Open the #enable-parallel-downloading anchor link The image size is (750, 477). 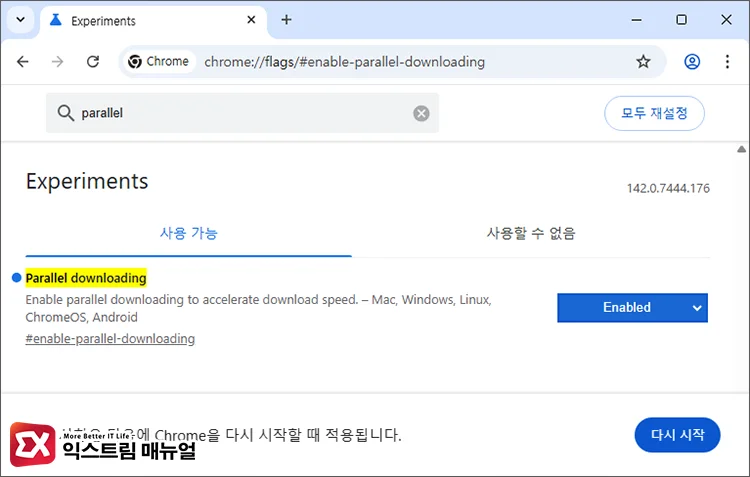(x=110, y=339)
